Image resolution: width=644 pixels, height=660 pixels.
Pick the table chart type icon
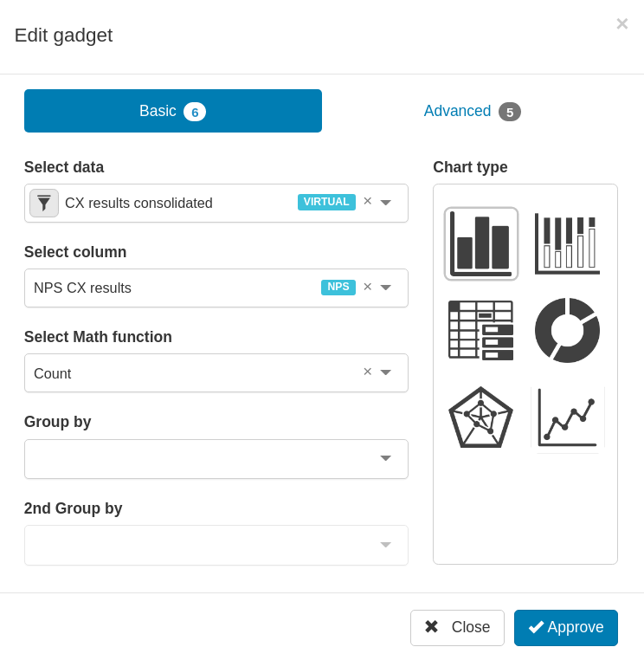(480, 330)
